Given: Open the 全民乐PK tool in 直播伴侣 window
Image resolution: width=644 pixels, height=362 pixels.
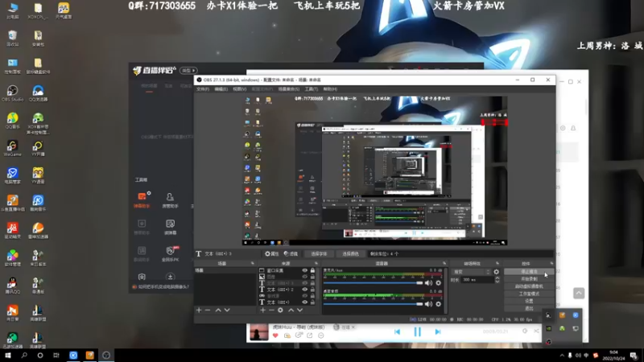Looking at the screenshot, I should click(x=170, y=254).
